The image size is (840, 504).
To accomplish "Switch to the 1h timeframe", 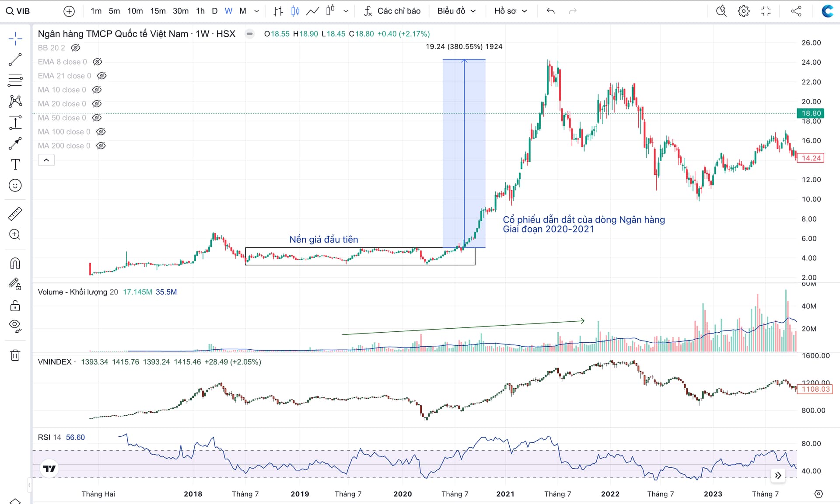I will pos(200,11).
